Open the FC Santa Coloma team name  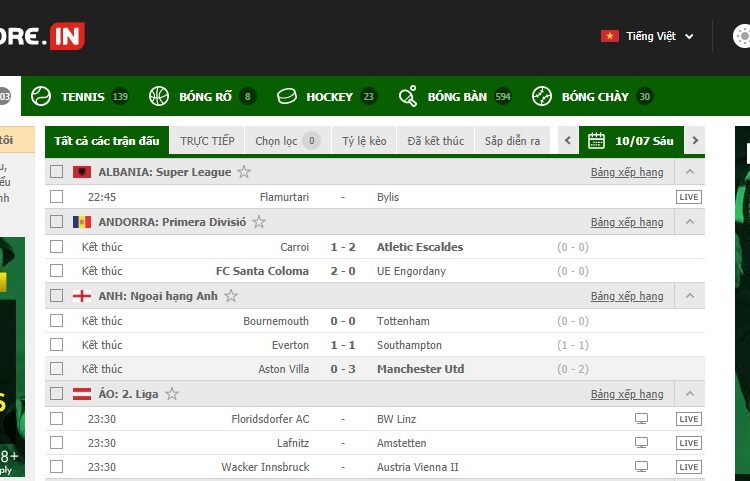tap(262, 271)
